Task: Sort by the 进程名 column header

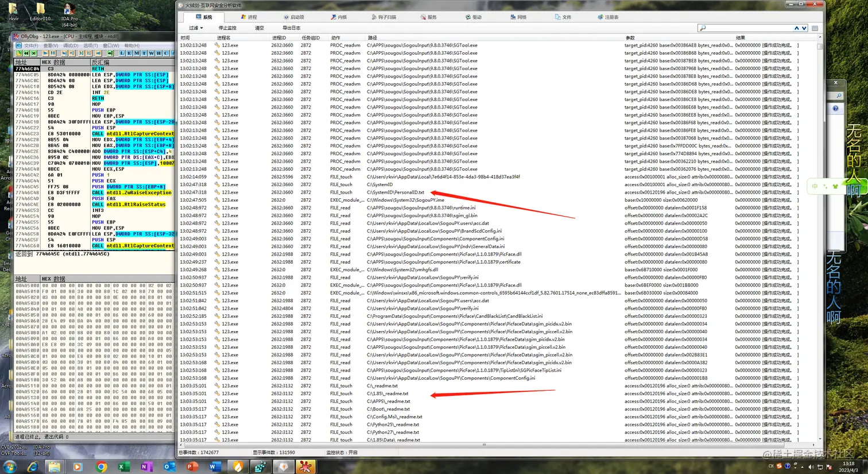Action: point(243,38)
